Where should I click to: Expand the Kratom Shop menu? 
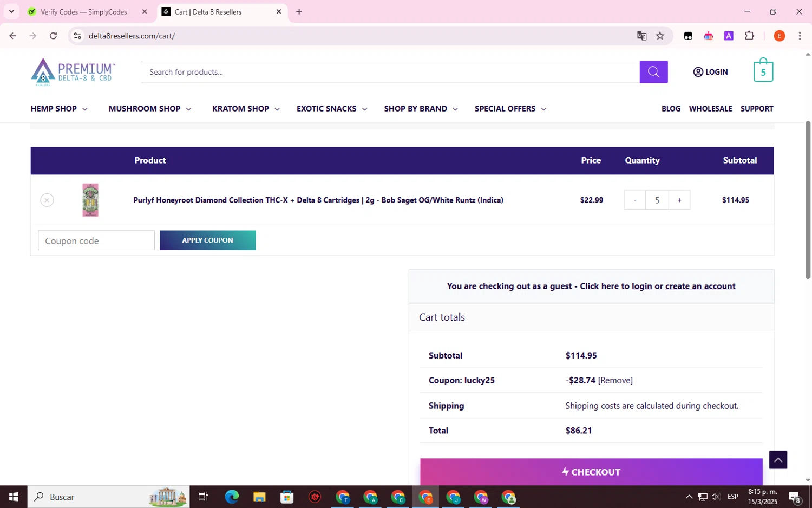click(246, 109)
